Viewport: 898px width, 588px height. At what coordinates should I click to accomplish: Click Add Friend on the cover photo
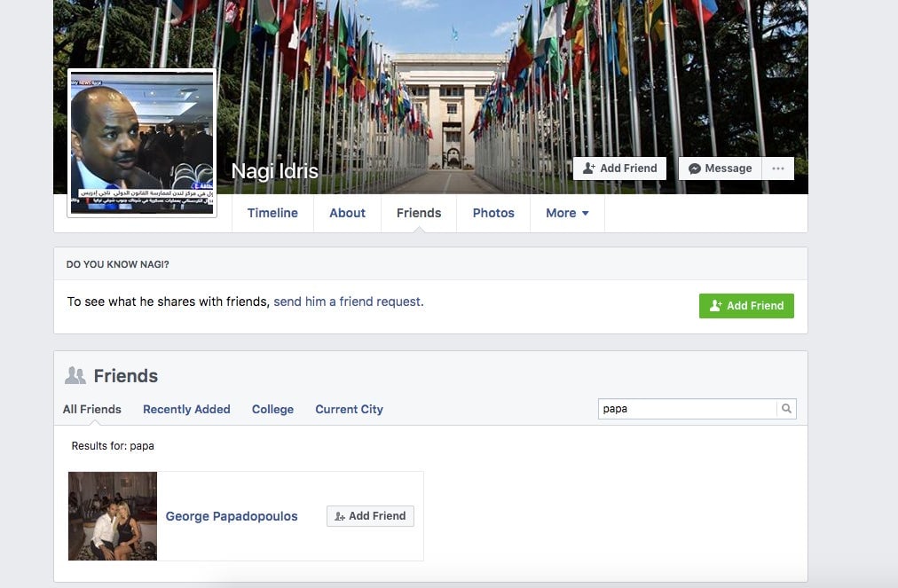click(x=619, y=169)
